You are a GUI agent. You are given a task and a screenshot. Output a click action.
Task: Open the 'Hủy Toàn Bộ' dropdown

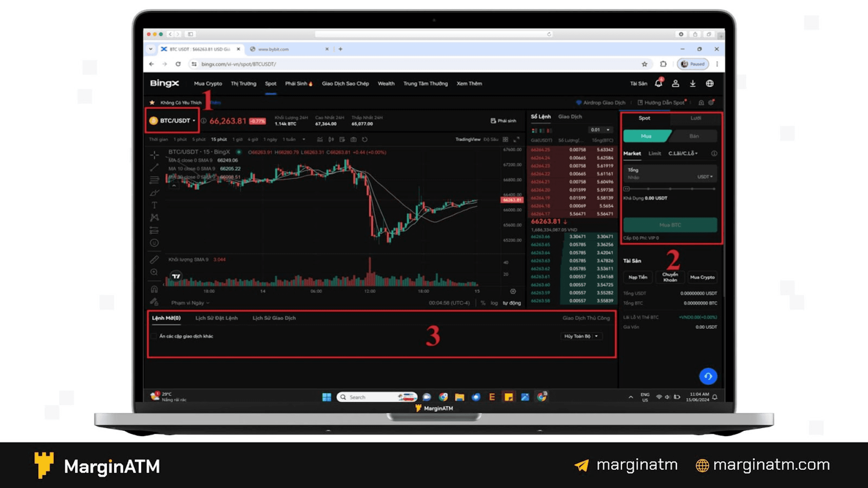coord(581,336)
